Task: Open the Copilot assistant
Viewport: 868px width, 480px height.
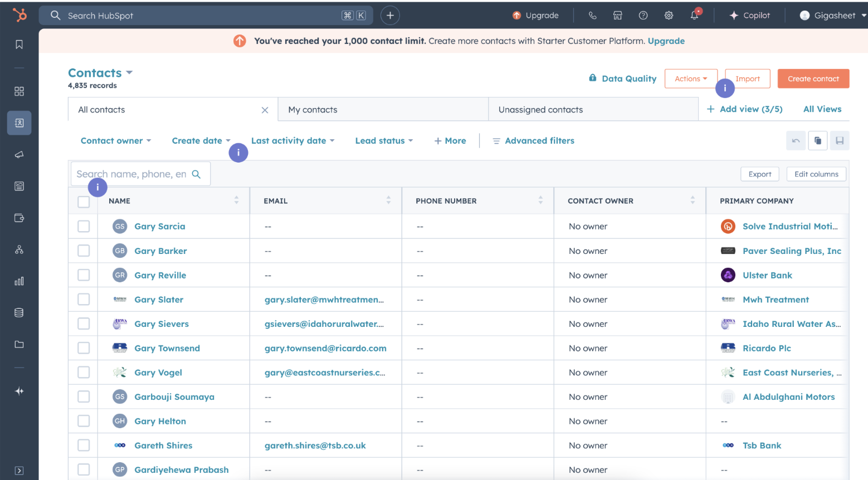Action: click(750, 16)
